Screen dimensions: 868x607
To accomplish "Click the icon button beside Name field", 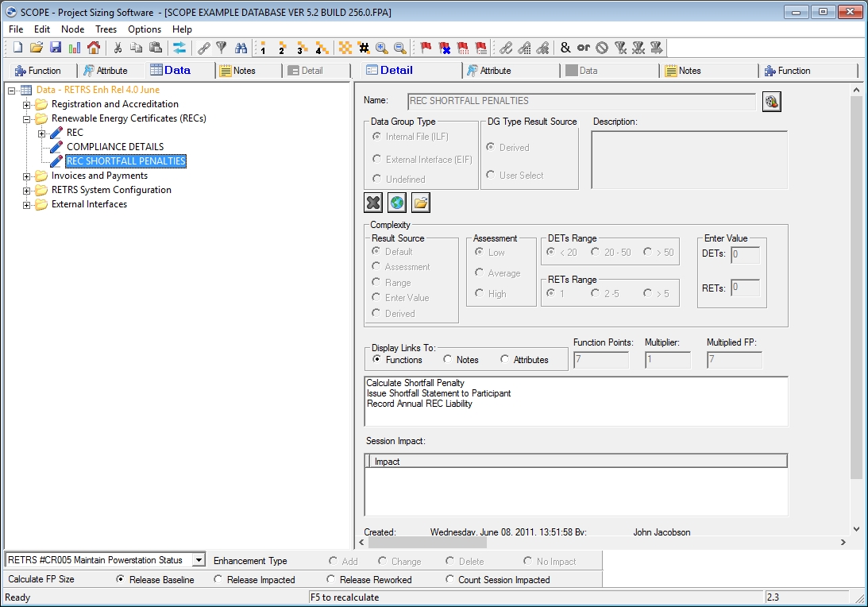I will (772, 102).
